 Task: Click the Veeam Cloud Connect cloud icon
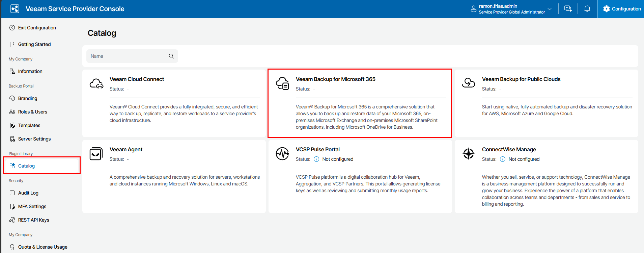tap(96, 83)
